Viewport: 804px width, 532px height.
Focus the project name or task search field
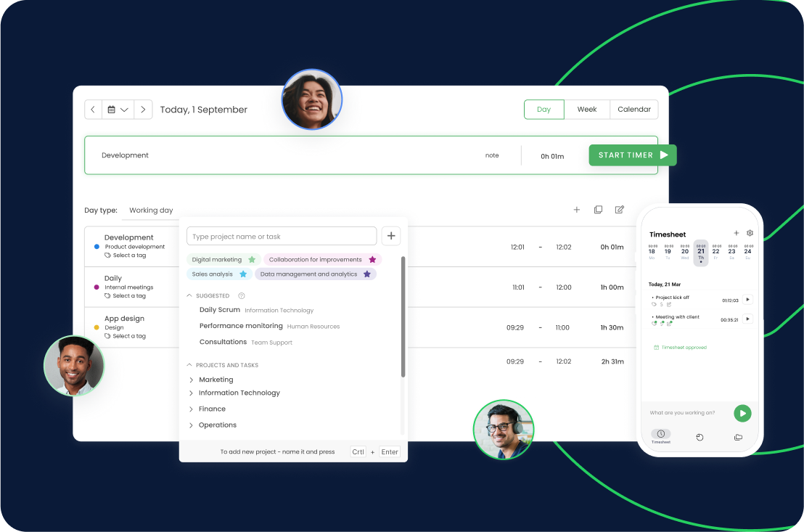pos(282,236)
